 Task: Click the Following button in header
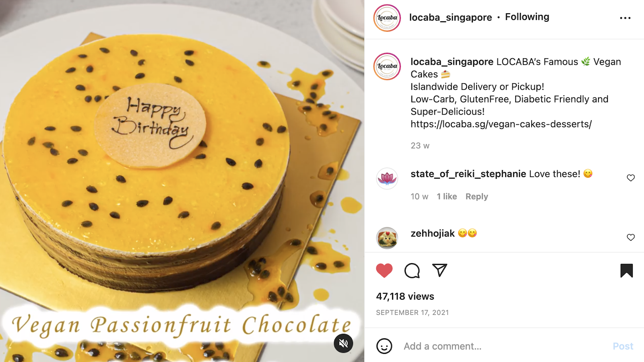tap(527, 17)
